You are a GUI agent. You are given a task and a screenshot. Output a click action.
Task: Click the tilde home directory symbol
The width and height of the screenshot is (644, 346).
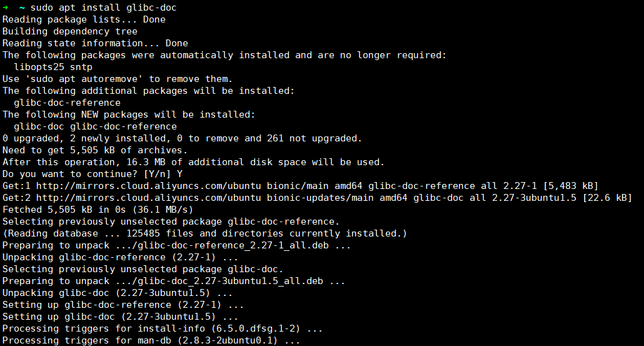coord(22,8)
